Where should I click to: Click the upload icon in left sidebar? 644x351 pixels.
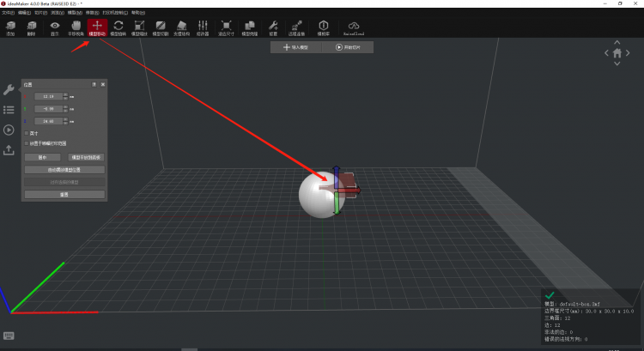coord(9,150)
